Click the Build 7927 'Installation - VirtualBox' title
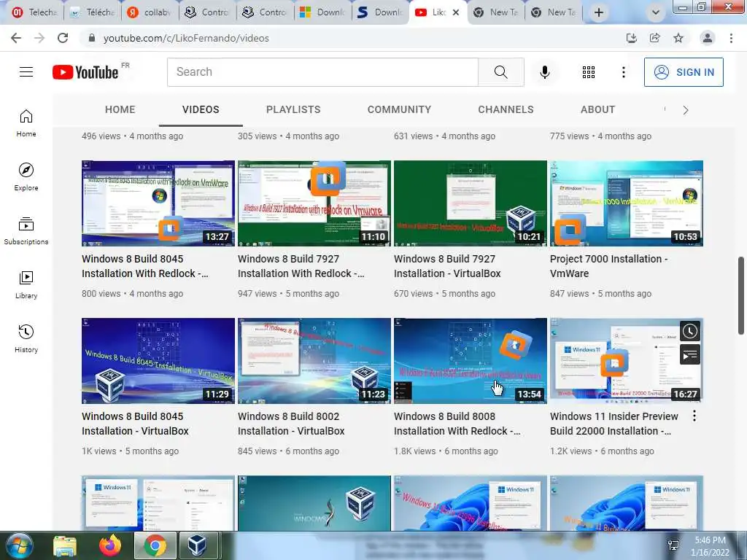The image size is (747, 560). click(x=447, y=266)
